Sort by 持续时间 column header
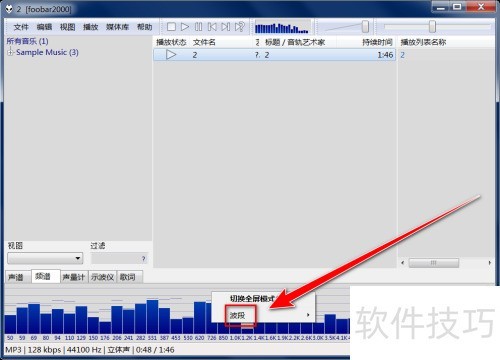 377,42
